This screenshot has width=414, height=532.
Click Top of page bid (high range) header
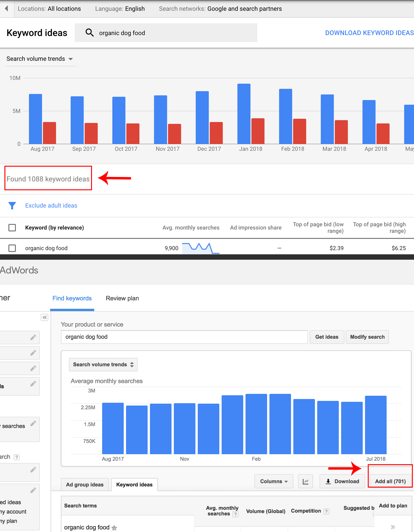tap(379, 227)
